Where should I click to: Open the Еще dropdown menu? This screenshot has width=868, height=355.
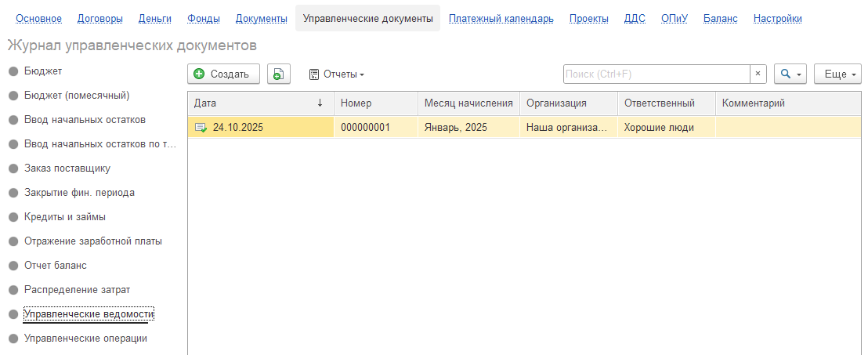[837, 74]
